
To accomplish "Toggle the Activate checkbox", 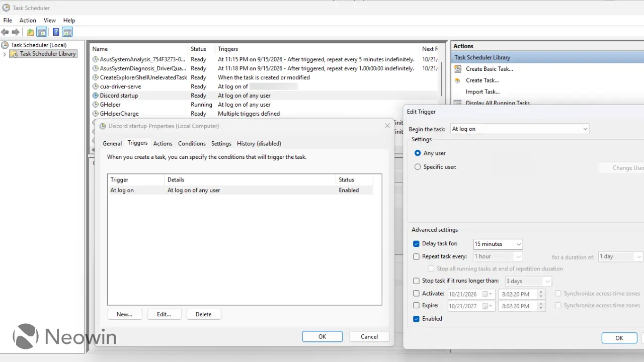I will tap(416, 294).
